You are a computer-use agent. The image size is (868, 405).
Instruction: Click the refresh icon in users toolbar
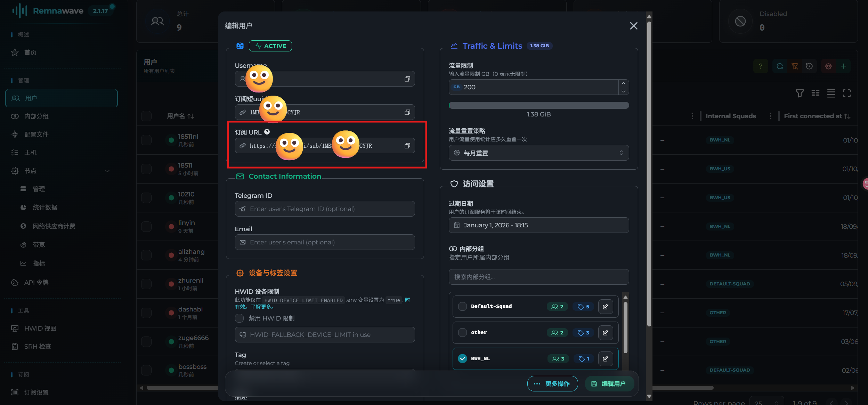[780, 66]
